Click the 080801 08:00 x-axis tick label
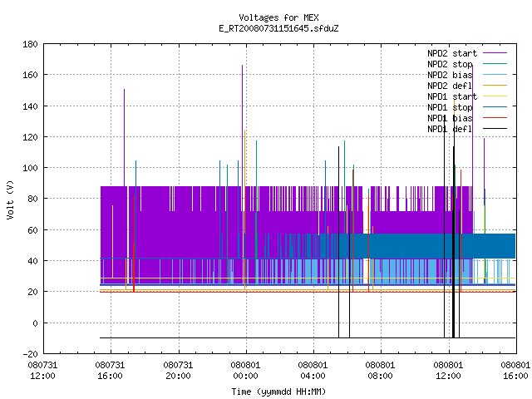The height and width of the screenshot is (399, 532). [381, 371]
